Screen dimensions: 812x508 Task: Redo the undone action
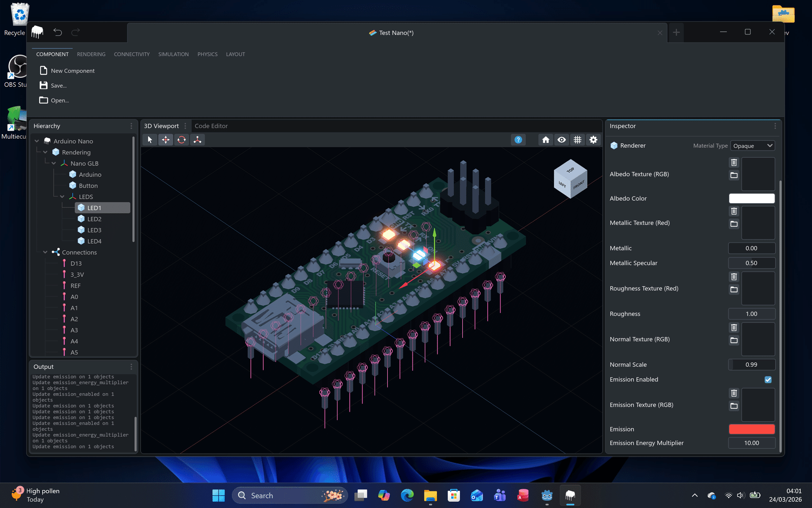(x=76, y=33)
